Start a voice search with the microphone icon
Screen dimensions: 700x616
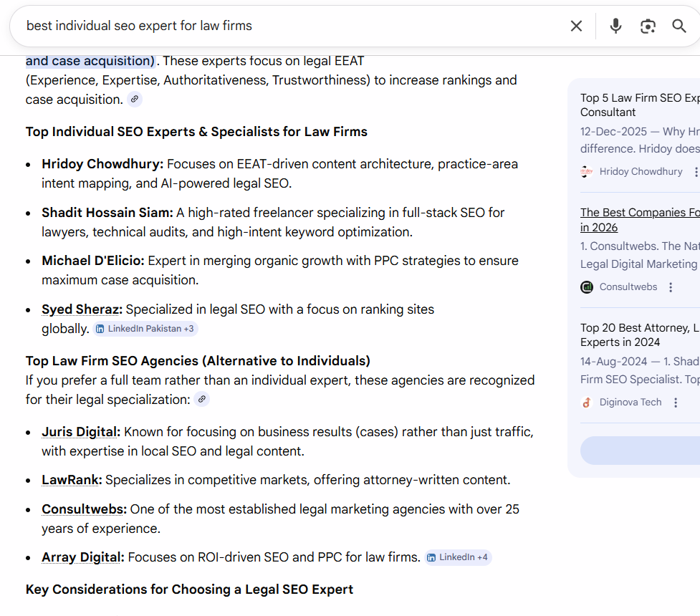[615, 26]
